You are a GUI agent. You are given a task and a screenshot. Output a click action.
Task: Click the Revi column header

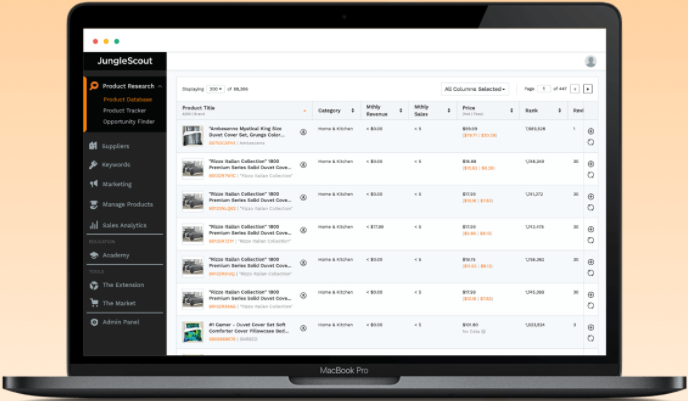point(578,111)
